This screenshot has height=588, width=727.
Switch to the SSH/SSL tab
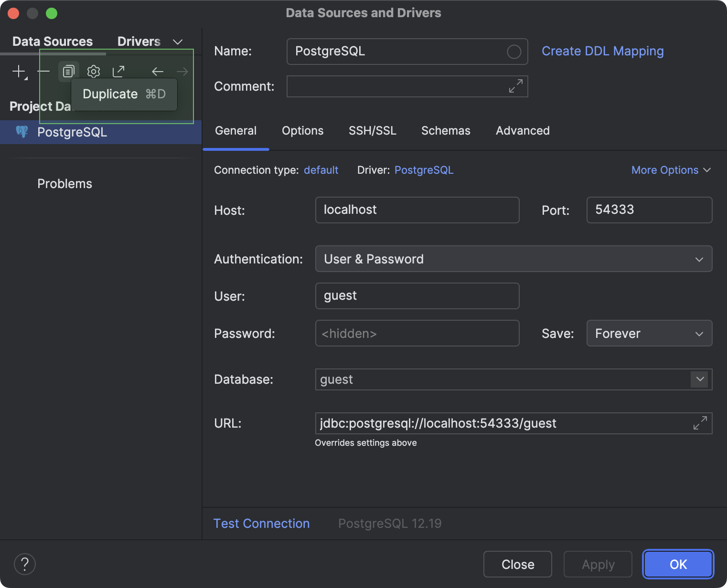[x=373, y=131]
